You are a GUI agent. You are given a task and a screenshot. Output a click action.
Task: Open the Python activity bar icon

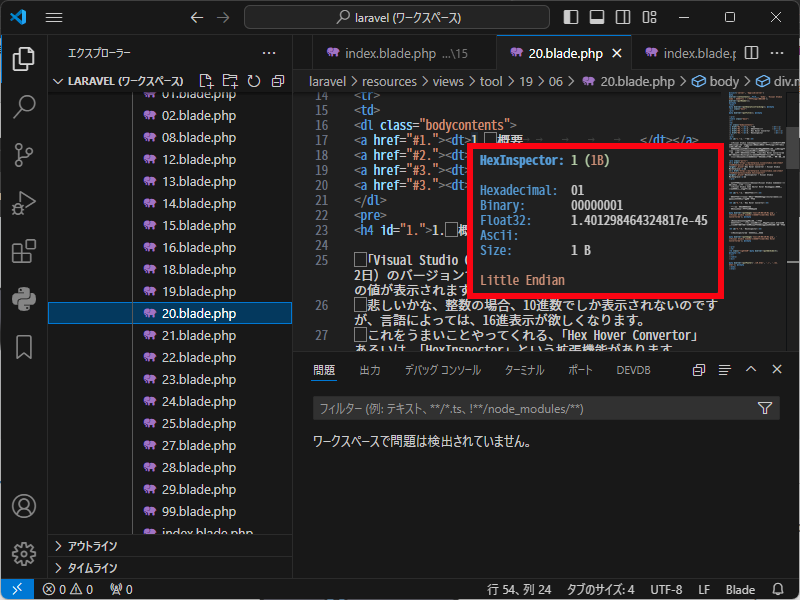coord(23,299)
